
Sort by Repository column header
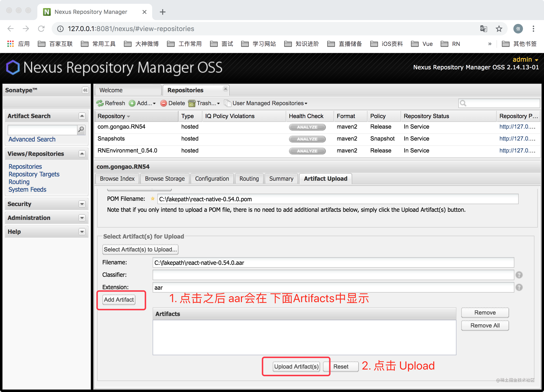pos(137,116)
